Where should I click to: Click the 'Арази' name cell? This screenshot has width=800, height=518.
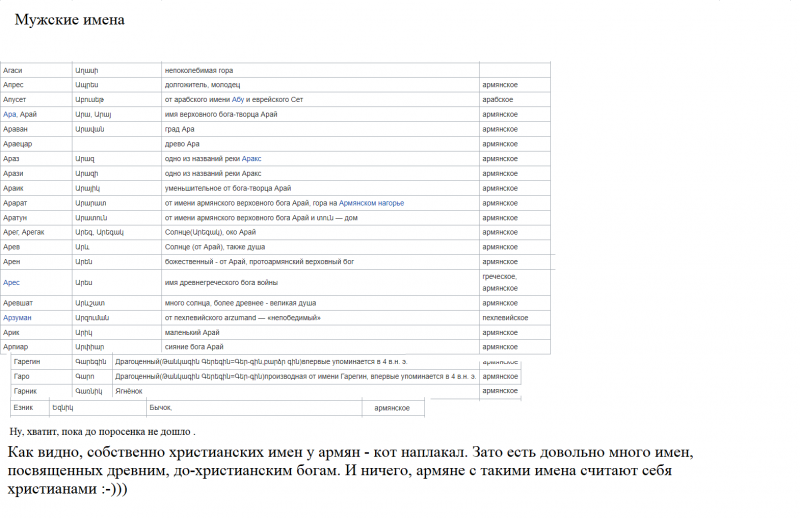[x=37, y=174]
